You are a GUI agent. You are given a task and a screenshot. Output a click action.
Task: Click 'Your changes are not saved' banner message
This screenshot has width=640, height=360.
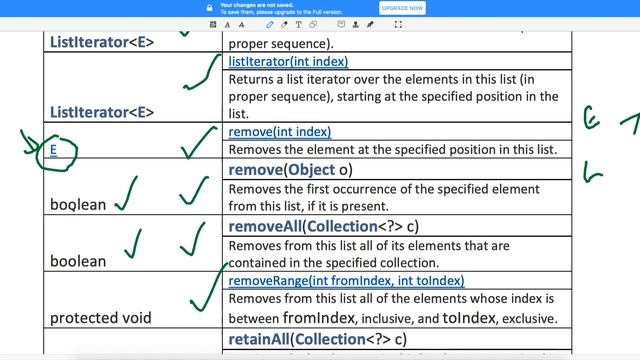(257, 5)
